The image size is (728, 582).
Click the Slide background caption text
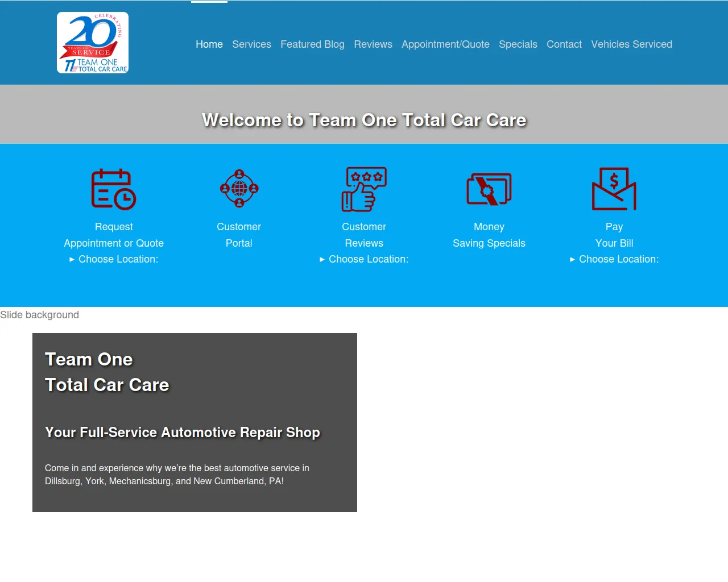tap(39, 315)
